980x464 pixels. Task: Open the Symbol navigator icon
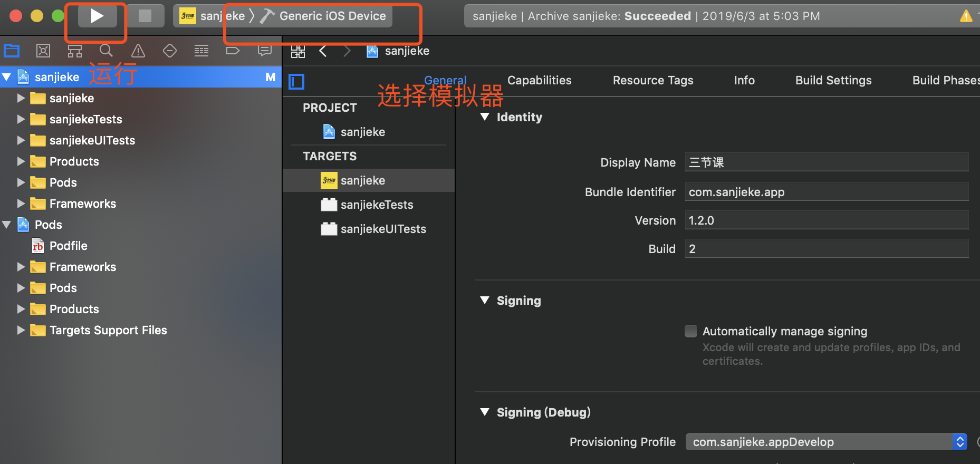(x=75, y=51)
